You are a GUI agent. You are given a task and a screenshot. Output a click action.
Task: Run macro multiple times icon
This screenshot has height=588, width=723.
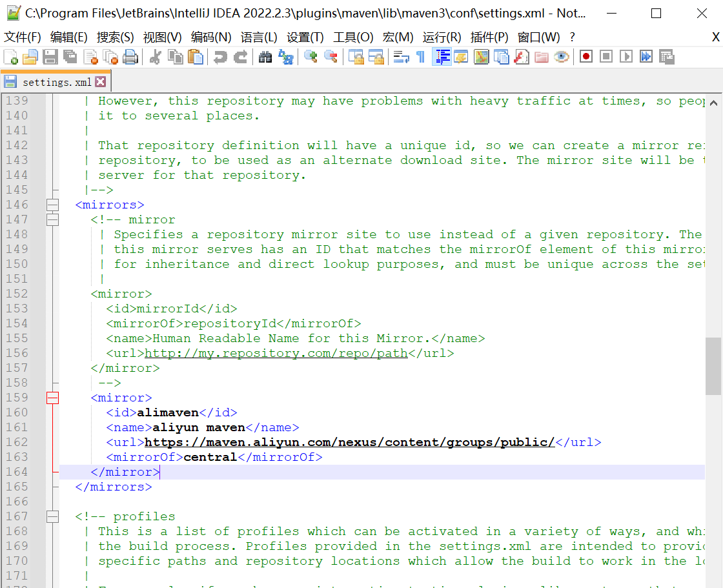click(x=646, y=57)
